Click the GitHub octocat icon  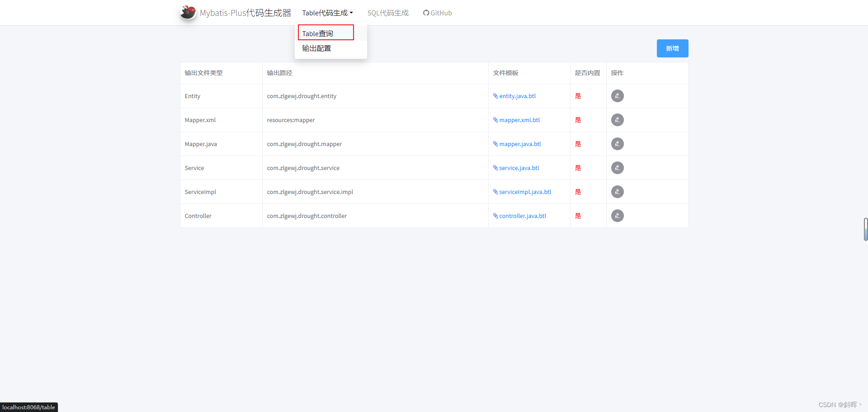point(425,13)
